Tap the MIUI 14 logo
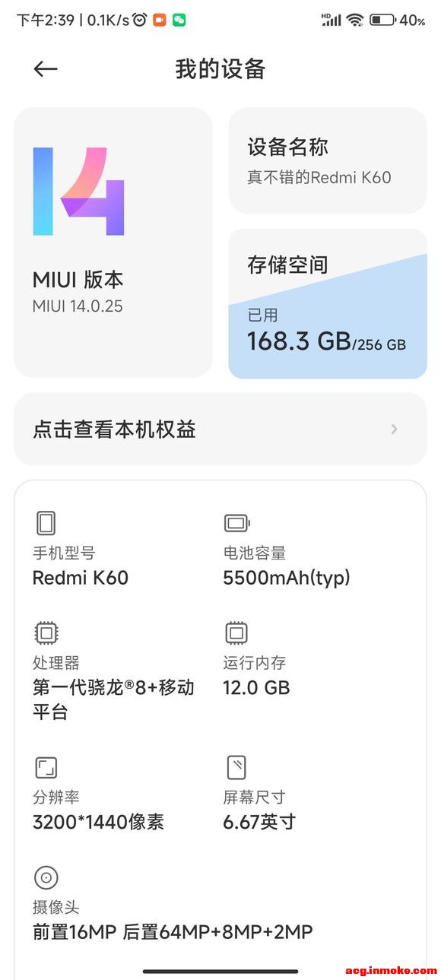 pos(78,191)
